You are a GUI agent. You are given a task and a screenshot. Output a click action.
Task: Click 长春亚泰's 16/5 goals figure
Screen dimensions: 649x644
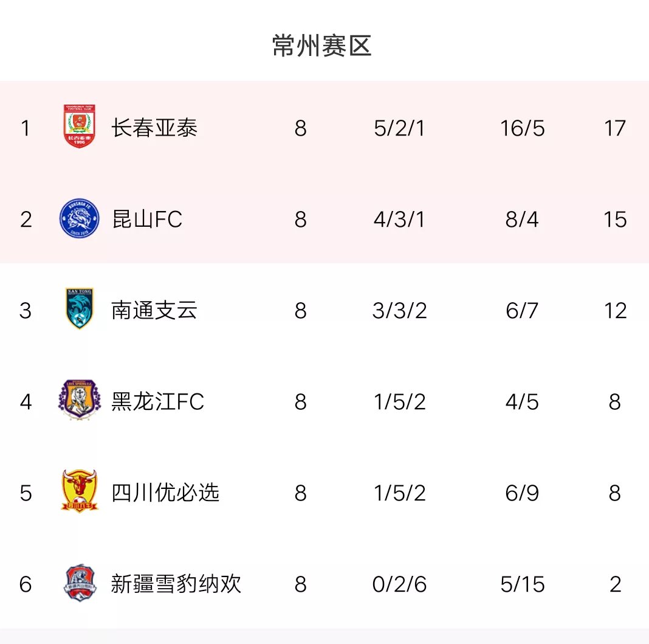click(x=522, y=128)
